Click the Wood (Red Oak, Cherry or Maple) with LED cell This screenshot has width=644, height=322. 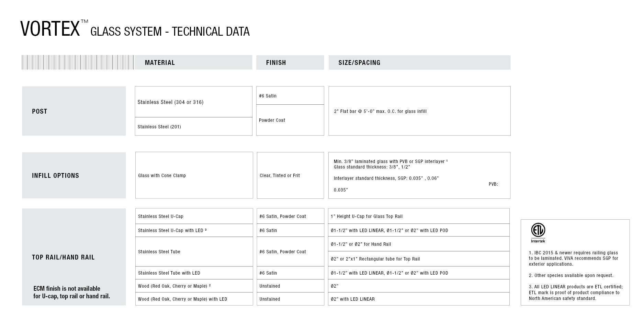tap(194, 299)
